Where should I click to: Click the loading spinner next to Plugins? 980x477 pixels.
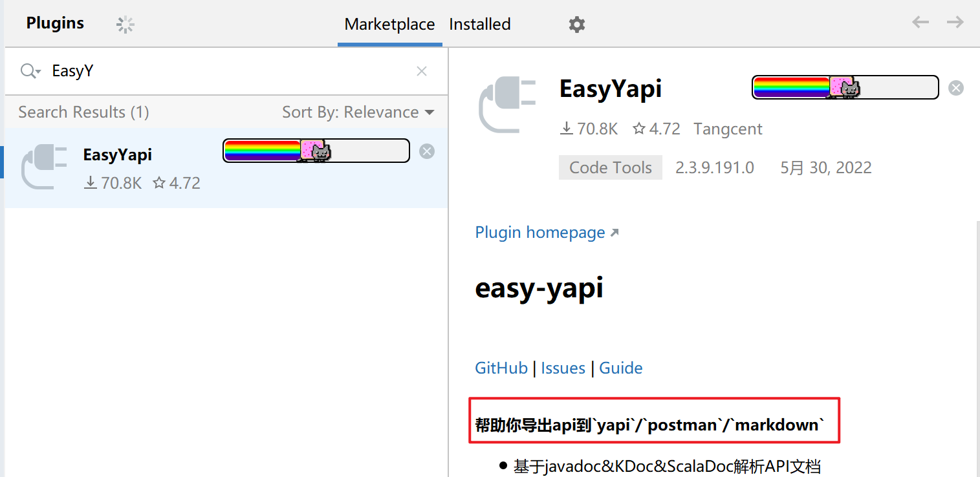tap(125, 25)
